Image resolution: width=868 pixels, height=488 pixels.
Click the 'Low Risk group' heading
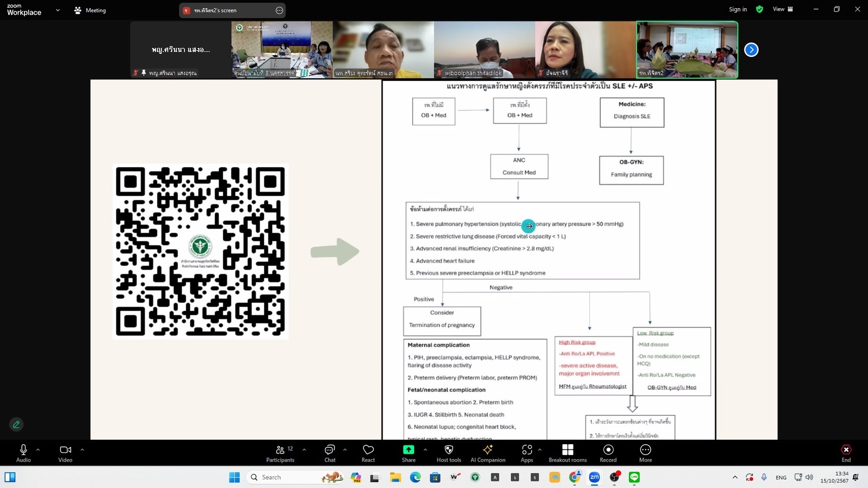(655, 333)
